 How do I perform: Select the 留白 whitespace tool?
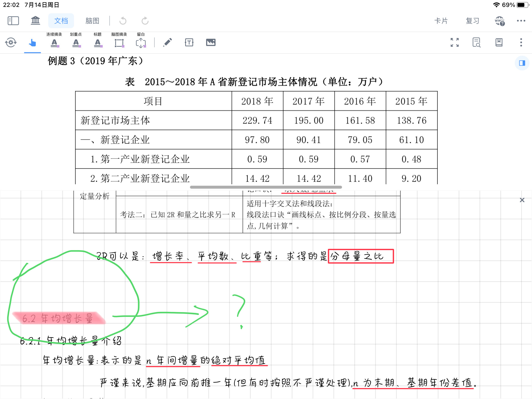point(141,40)
